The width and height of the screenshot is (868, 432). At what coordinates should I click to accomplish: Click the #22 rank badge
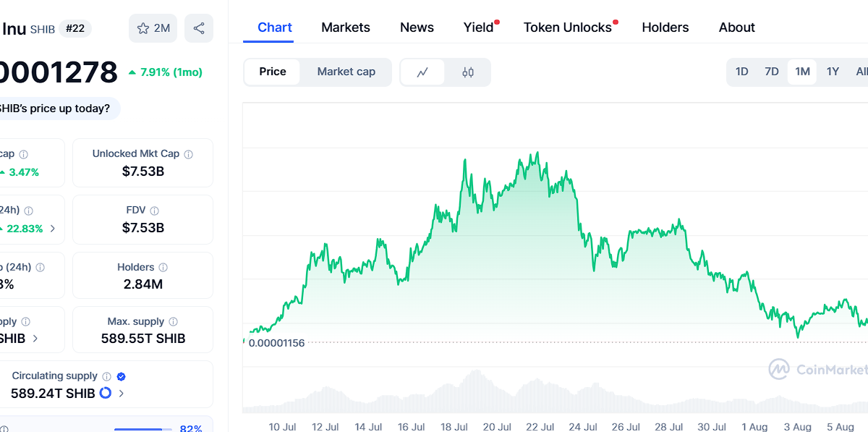point(75,29)
